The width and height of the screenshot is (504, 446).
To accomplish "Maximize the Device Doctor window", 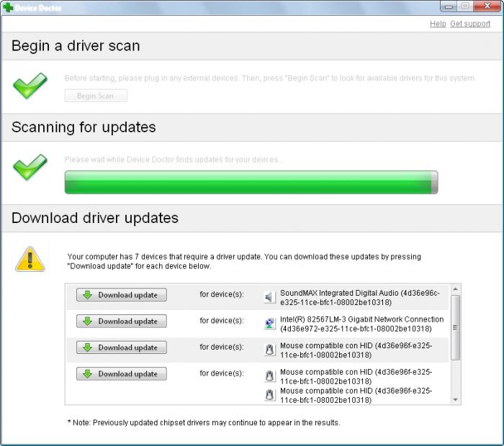I will [x=465, y=6].
